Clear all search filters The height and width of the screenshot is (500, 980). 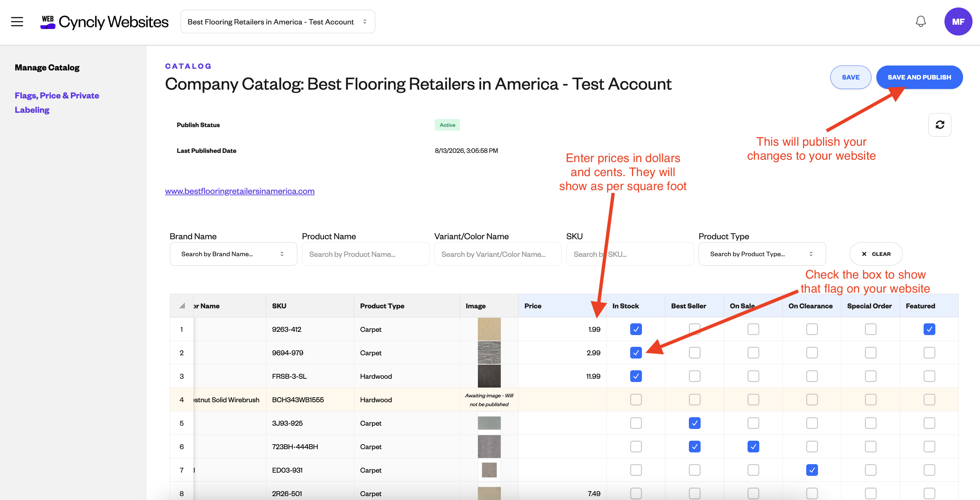pos(876,254)
